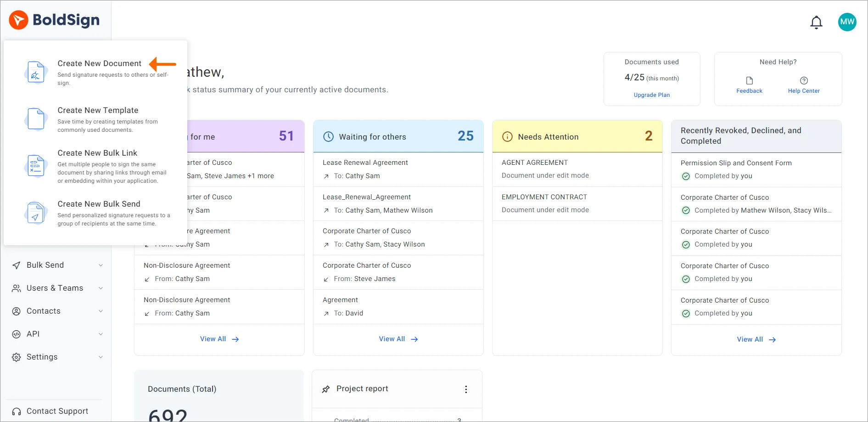This screenshot has height=422, width=868.
Task: Click Contact Support link
Action: pyautogui.click(x=57, y=411)
